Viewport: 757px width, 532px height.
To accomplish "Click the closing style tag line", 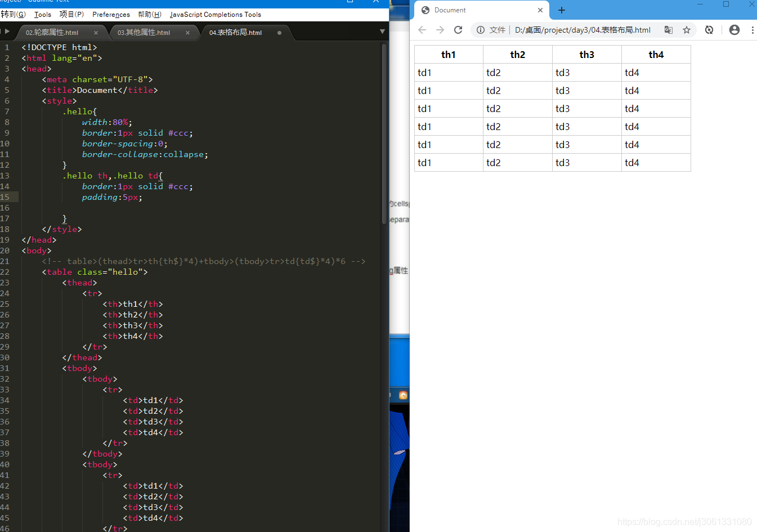I will coord(62,229).
